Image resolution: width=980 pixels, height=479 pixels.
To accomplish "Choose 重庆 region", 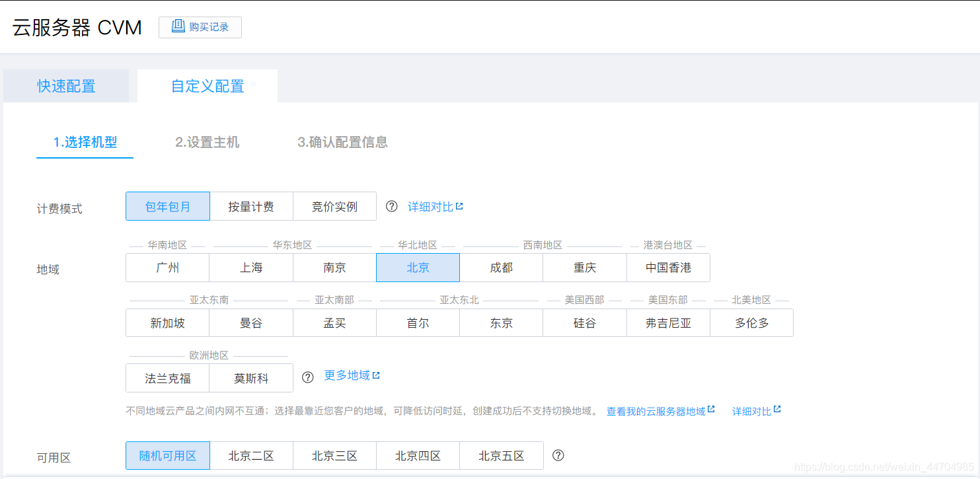I will (585, 268).
